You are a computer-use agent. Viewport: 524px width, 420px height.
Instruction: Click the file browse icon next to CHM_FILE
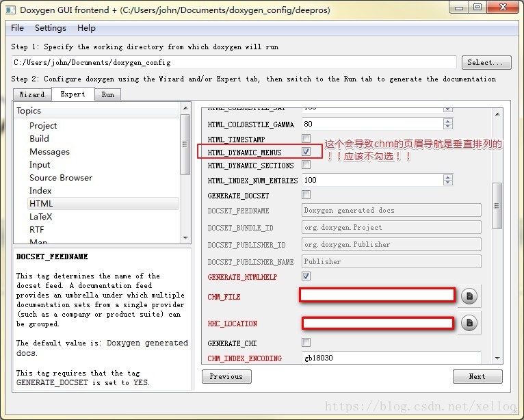pyautogui.click(x=469, y=296)
